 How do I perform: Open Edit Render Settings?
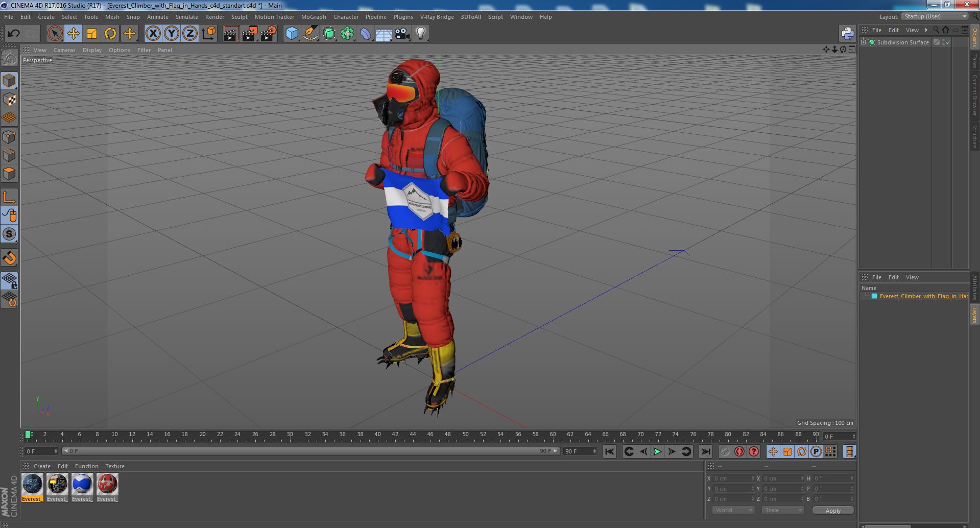pos(269,34)
